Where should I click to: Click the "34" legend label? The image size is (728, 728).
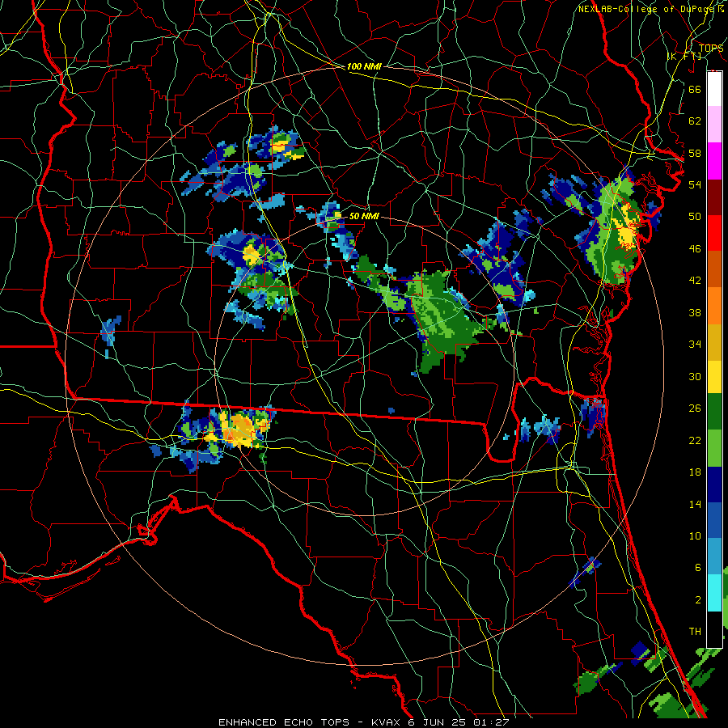point(695,345)
